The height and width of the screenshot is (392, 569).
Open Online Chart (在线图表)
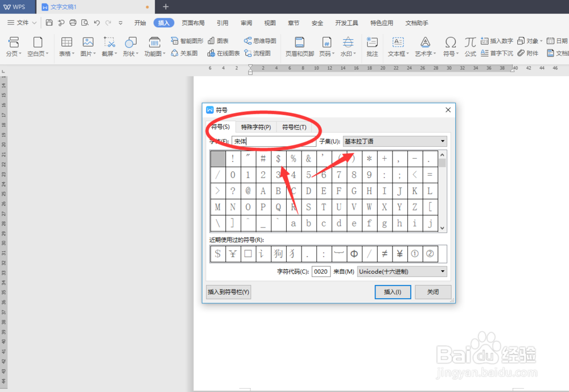[224, 53]
